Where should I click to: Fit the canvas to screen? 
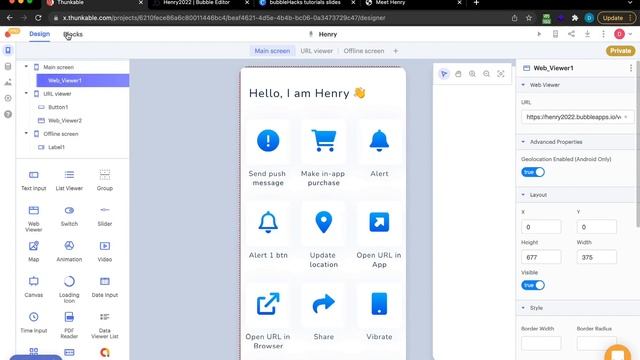click(x=500, y=74)
